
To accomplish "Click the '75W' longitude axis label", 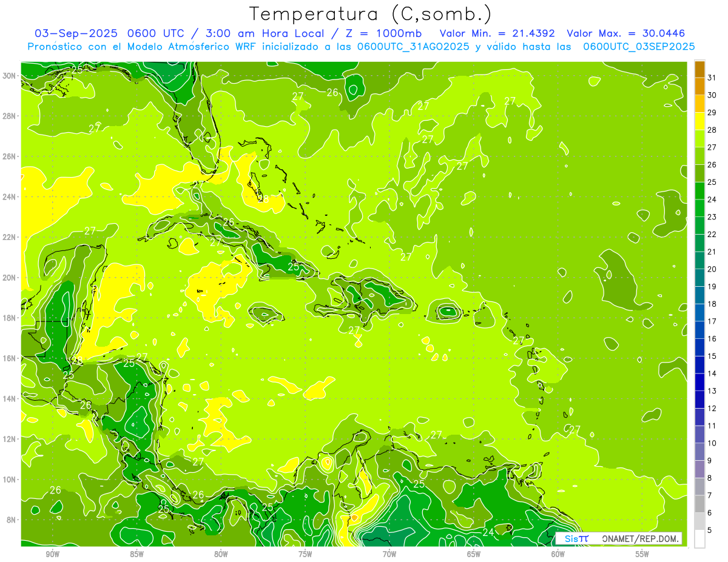I will click(305, 554).
